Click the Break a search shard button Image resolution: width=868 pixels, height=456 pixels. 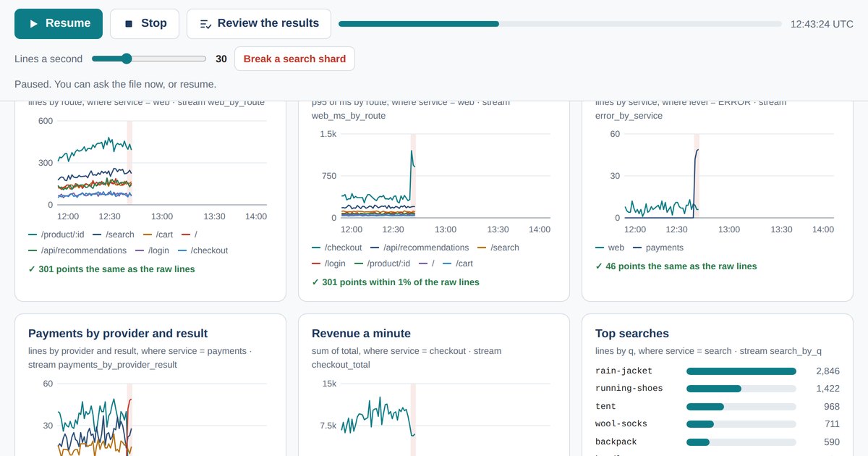tap(294, 59)
